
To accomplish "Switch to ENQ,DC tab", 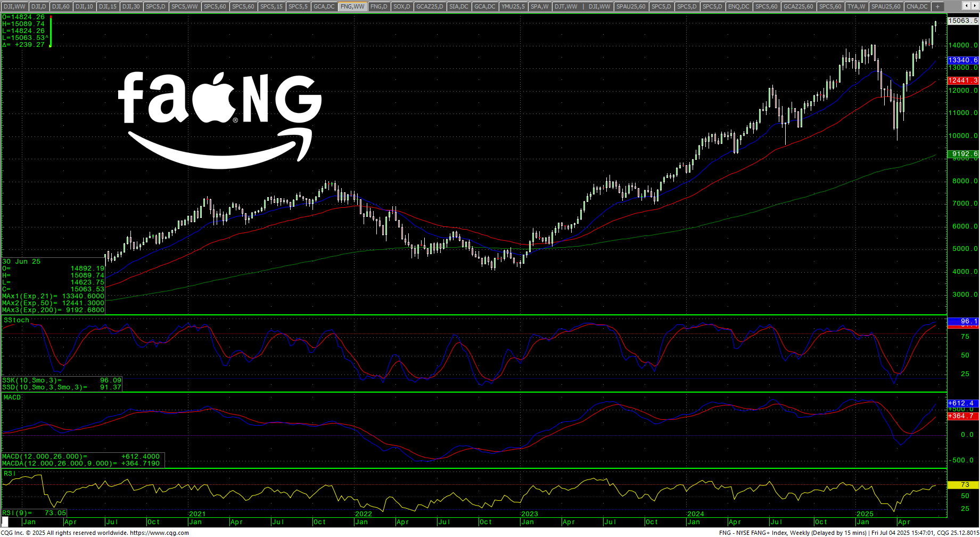I will [x=738, y=6].
